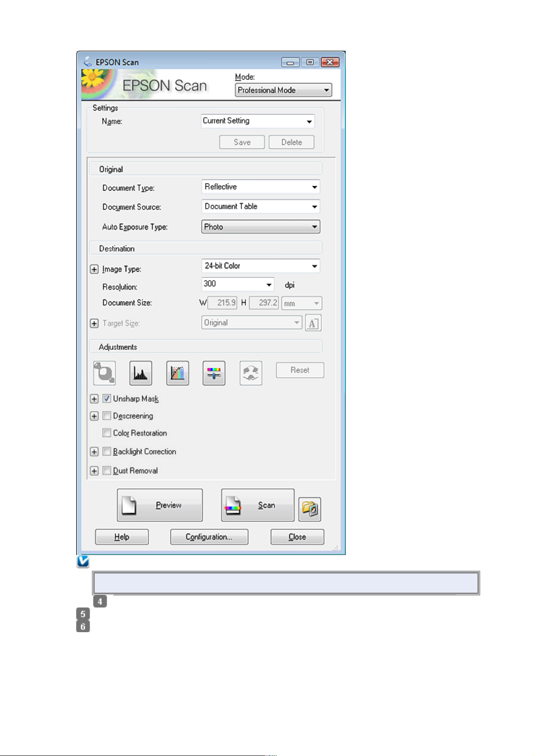Open the Resolution dropdown showing 300
The height and width of the screenshot is (756, 534).
(238, 284)
